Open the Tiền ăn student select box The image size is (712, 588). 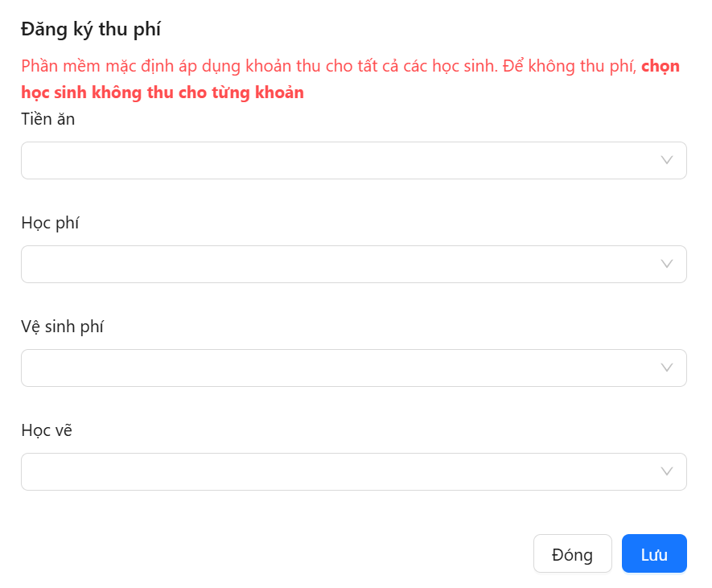pos(338,160)
